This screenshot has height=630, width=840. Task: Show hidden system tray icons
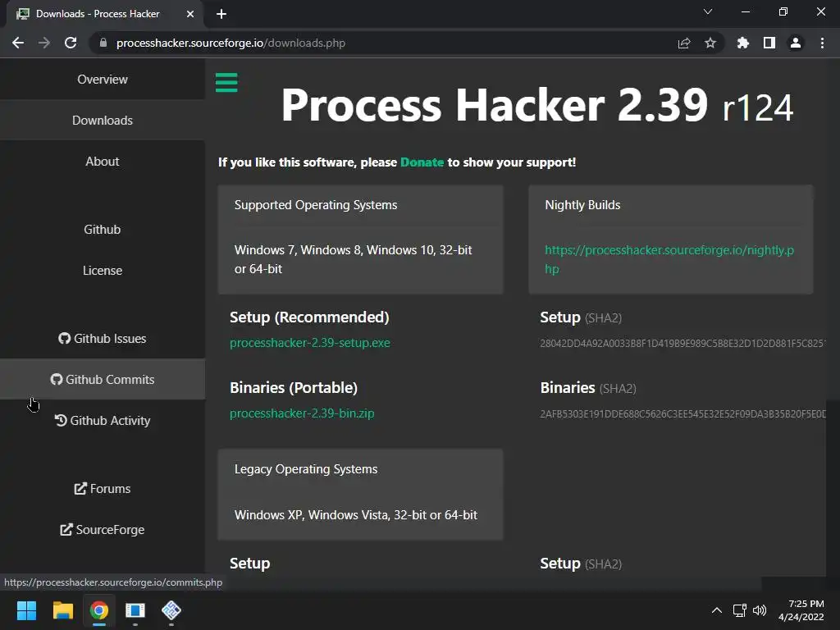coord(716,610)
